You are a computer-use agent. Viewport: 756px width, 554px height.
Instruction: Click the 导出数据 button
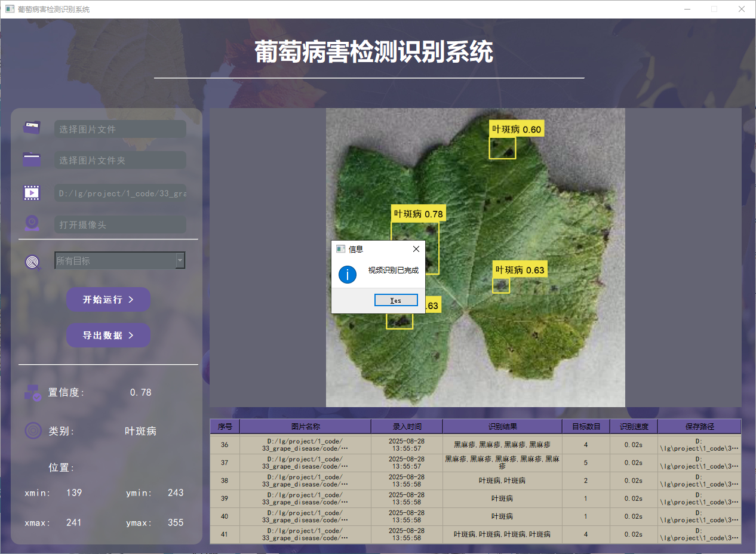coord(108,336)
